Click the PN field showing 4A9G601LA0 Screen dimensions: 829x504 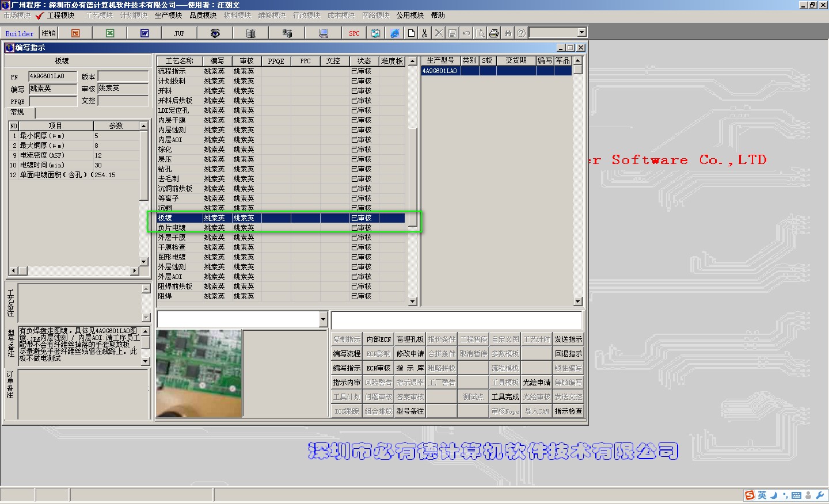[x=52, y=76]
